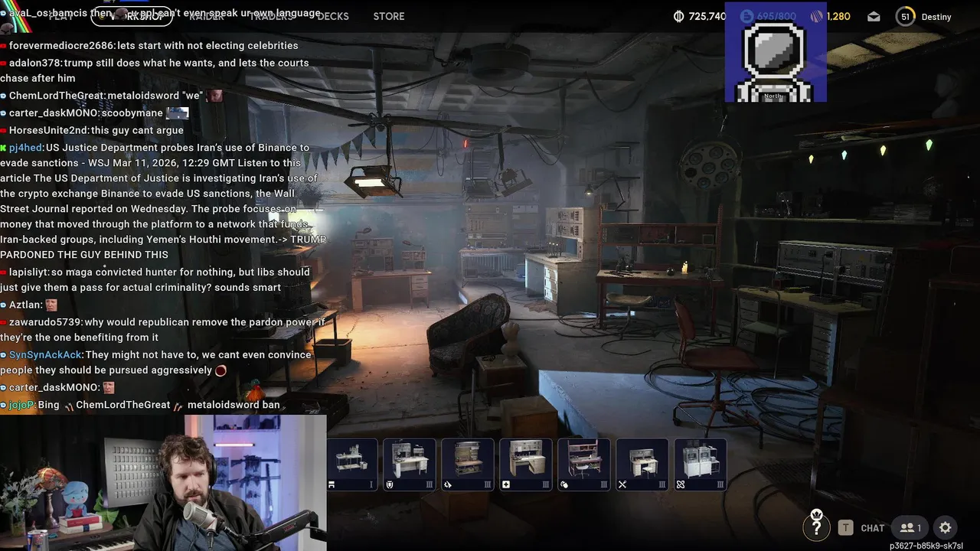Click the emote in Aztlan's message
The width and height of the screenshot is (980, 551).
click(51, 305)
